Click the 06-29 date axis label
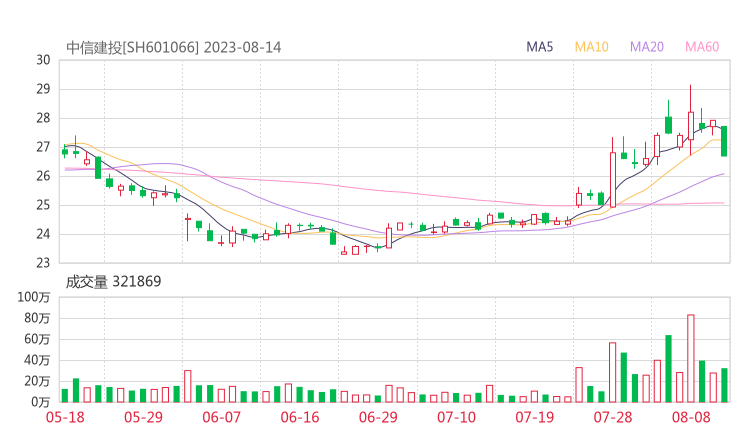This screenshot has width=740, height=440. pyautogui.click(x=378, y=417)
